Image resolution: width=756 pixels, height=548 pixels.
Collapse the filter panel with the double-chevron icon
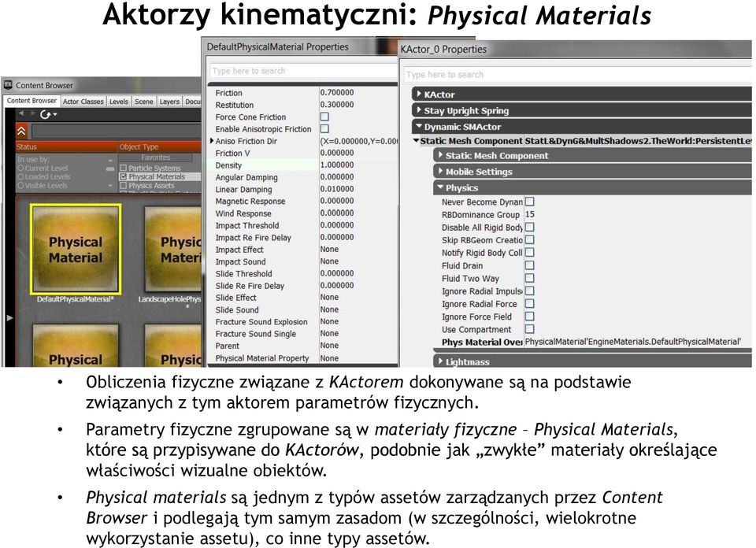click(21, 131)
